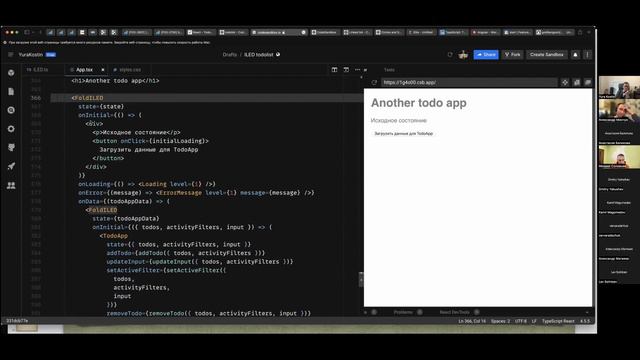Open the header vertical ellipsis menu
The width and height of the screenshot is (640, 360).
[x=588, y=54]
